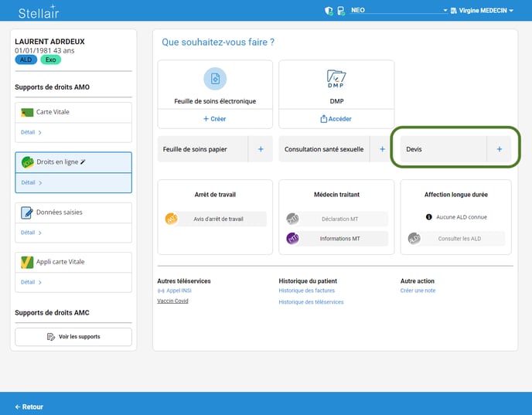Click the Feuille de soins électronique icon

pyautogui.click(x=215, y=79)
